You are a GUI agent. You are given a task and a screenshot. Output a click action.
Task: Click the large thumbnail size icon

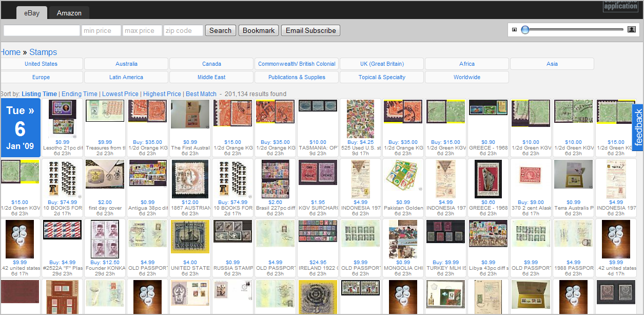click(x=632, y=30)
